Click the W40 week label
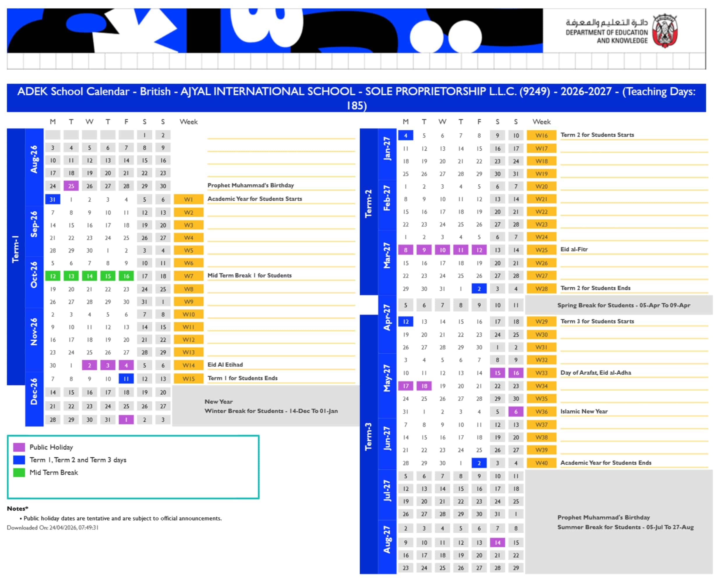Image resolution: width=721 pixels, height=588 pixels. click(x=542, y=463)
